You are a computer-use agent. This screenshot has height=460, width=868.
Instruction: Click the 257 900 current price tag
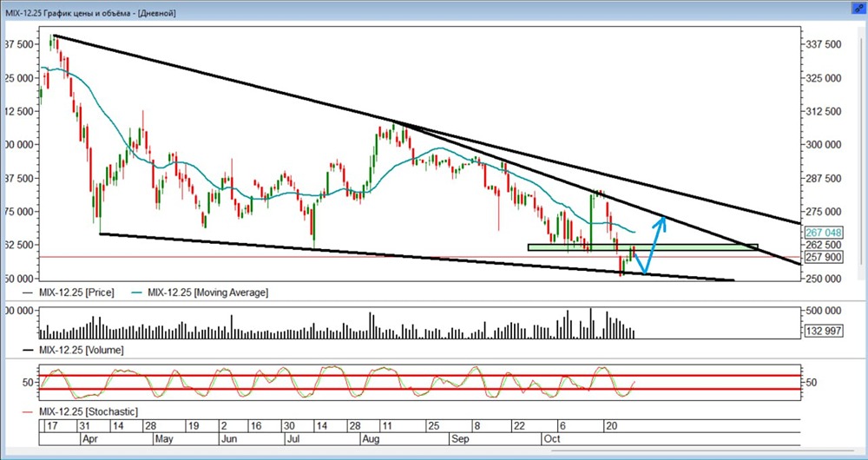823,257
